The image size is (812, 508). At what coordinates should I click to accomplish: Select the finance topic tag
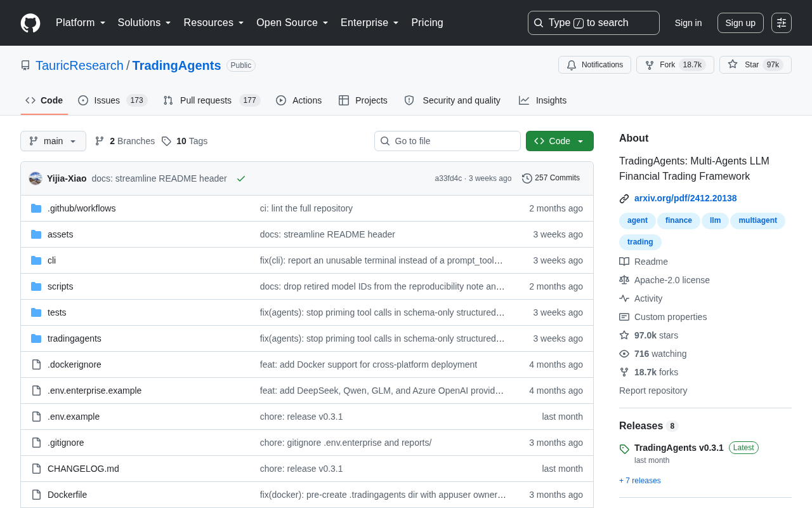point(679,220)
